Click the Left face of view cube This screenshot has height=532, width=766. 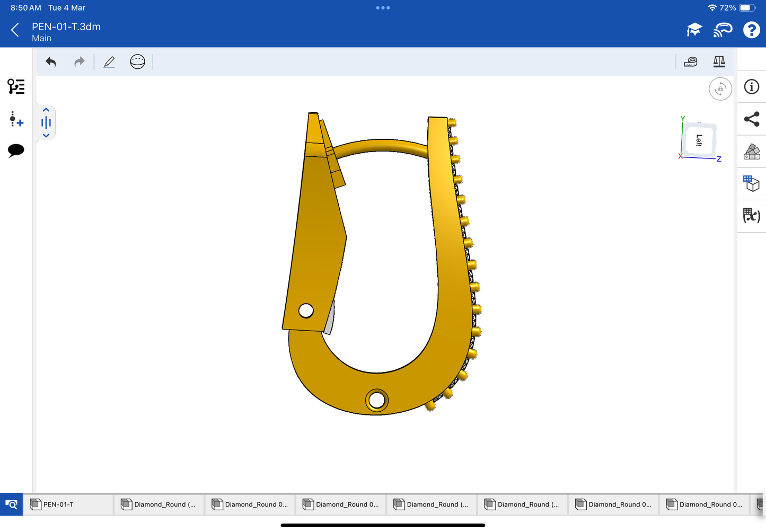pos(699,140)
